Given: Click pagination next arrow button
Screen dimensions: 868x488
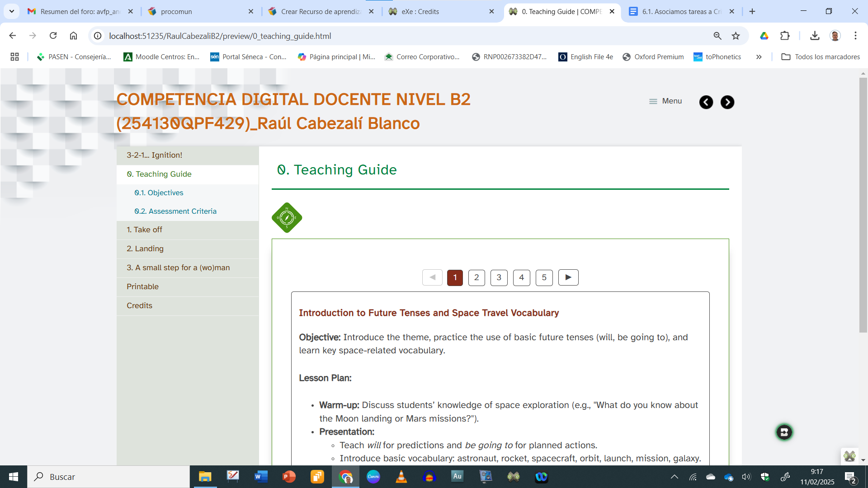Looking at the screenshot, I should 568,277.
